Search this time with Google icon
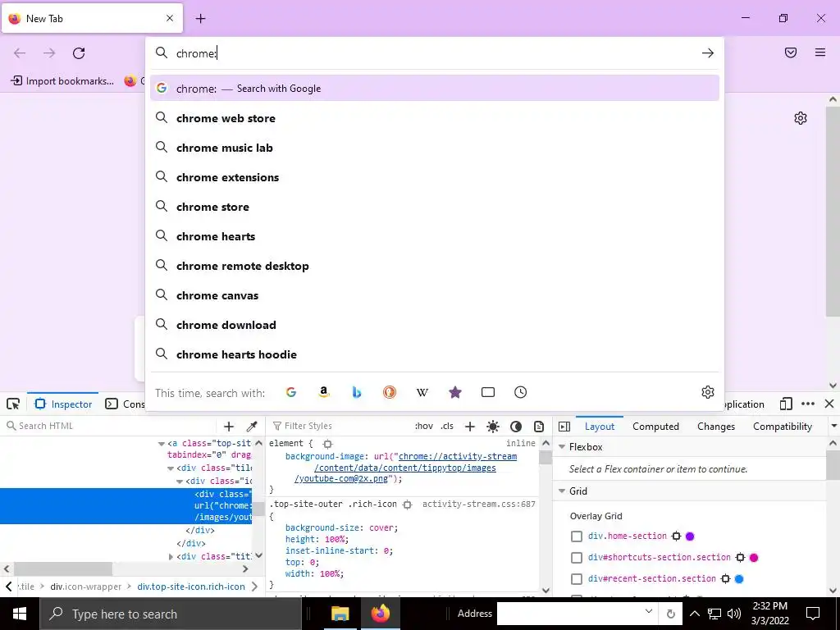 coord(291,392)
